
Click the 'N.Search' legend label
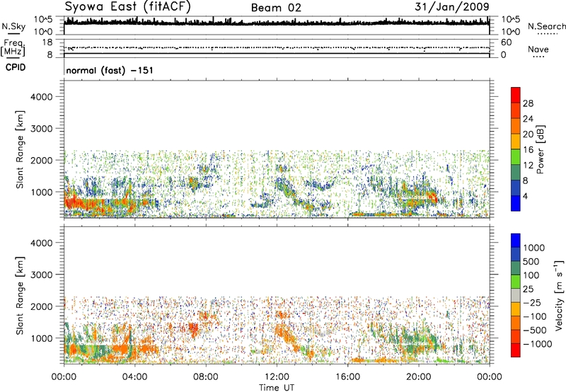point(547,26)
